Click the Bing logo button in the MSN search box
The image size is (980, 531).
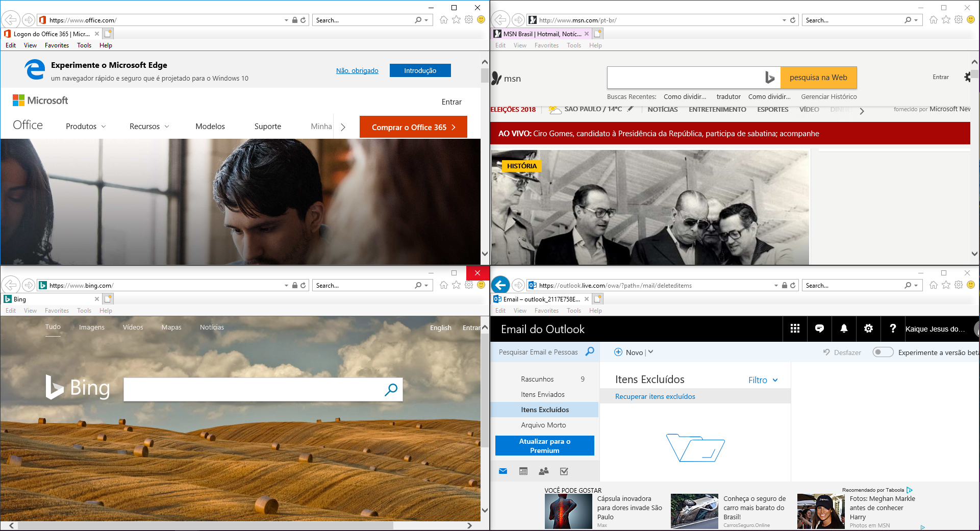(x=770, y=78)
